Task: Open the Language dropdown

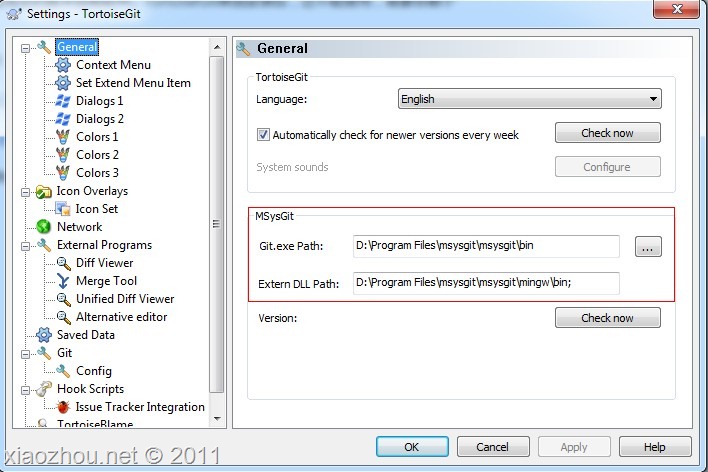Action: tap(530, 99)
